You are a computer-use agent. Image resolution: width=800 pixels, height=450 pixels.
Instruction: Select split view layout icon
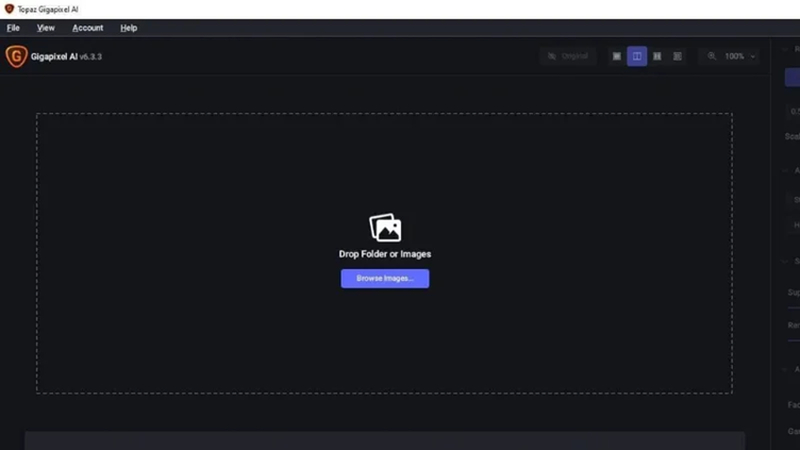pyautogui.click(x=637, y=56)
